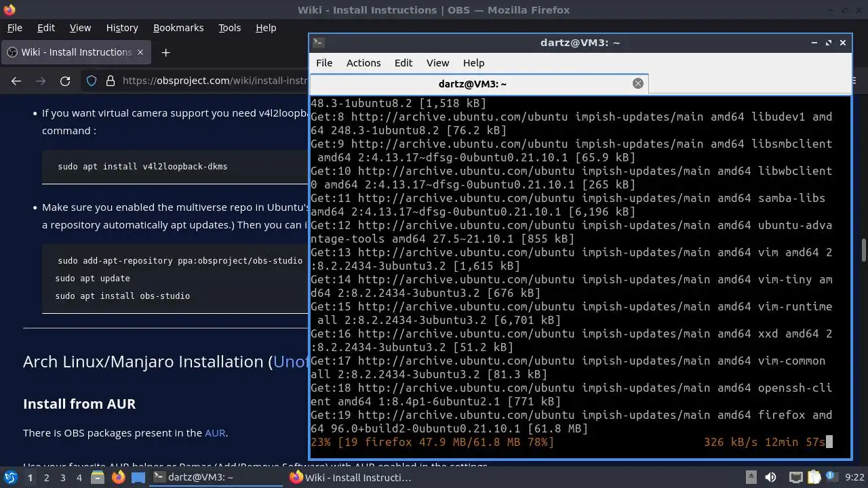Select the Wiki - Install Instructions browser tab
The height and width of the screenshot is (488, 868).
76,52
